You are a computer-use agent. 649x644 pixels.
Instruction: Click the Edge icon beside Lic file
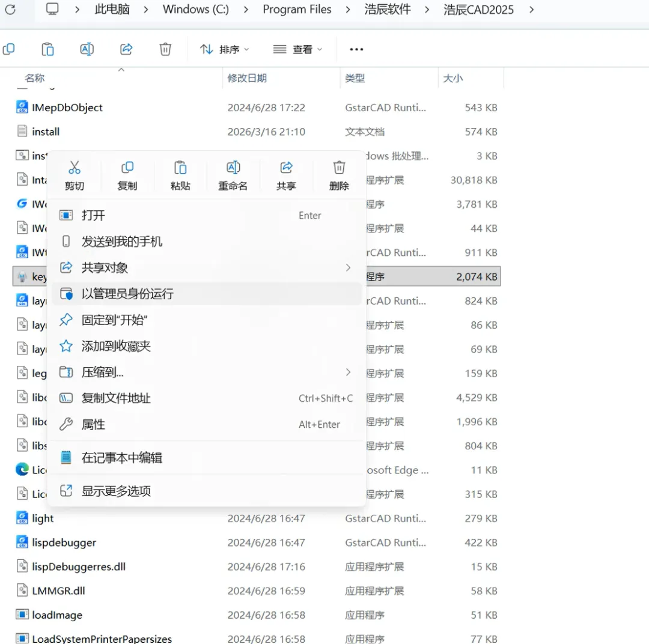coord(22,469)
